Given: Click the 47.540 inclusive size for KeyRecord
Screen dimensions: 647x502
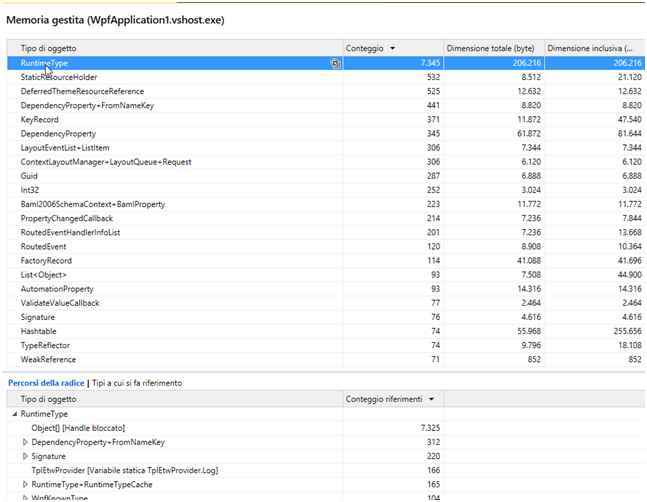Looking at the screenshot, I should click(x=630, y=120).
